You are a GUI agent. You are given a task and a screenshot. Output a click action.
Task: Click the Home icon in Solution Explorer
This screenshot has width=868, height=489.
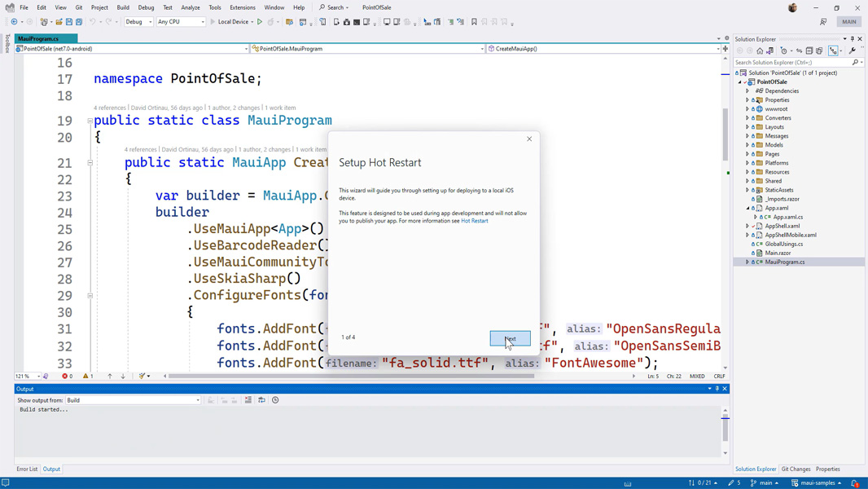(760, 51)
